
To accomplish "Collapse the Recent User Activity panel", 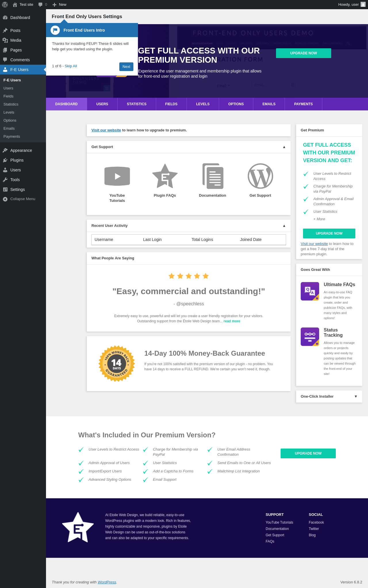I will [x=284, y=226].
